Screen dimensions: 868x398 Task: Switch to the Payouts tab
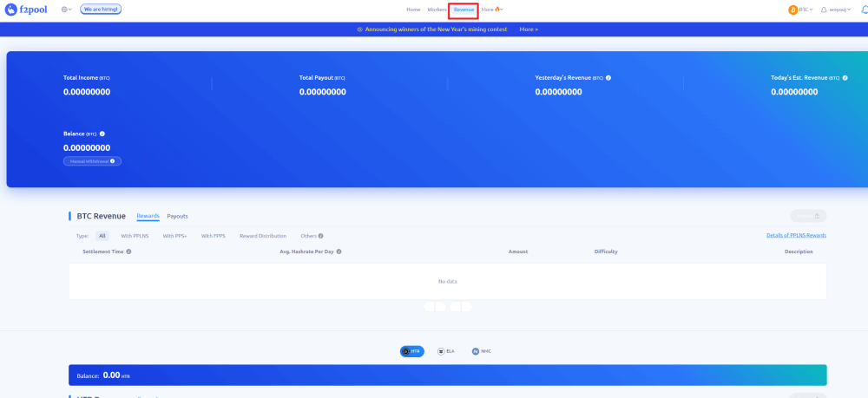(x=177, y=216)
